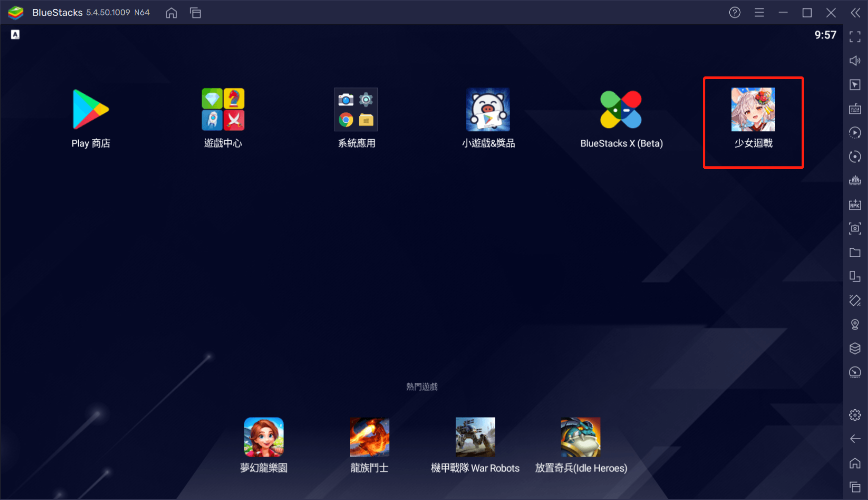Open the multi-instance icon in title bar
The height and width of the screenshot is (500, 868).
click(196, 13)
